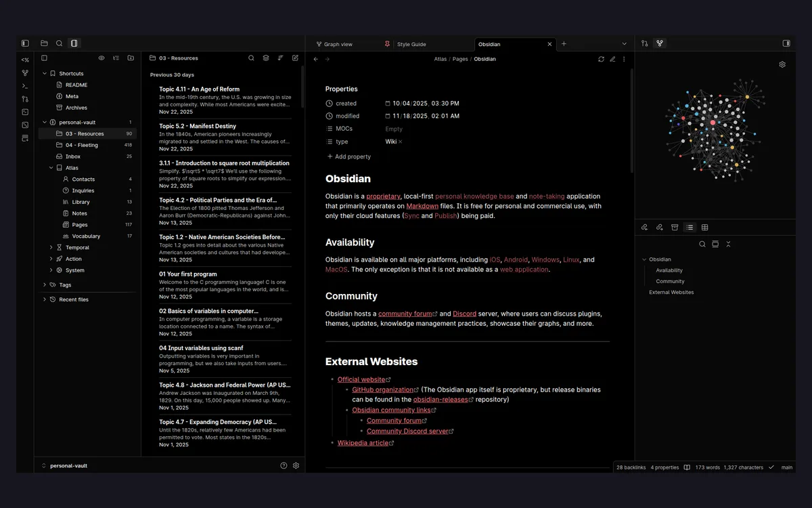The height and width of the screenshot is (508, 812).
Task: Collapse the Atlas folder
Action: point(51,168)
